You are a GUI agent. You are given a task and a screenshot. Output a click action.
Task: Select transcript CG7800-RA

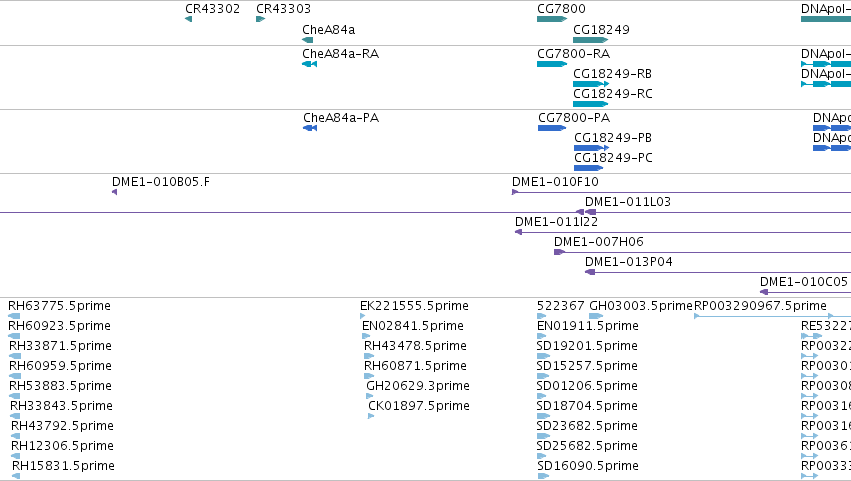(x=573, y=54)
